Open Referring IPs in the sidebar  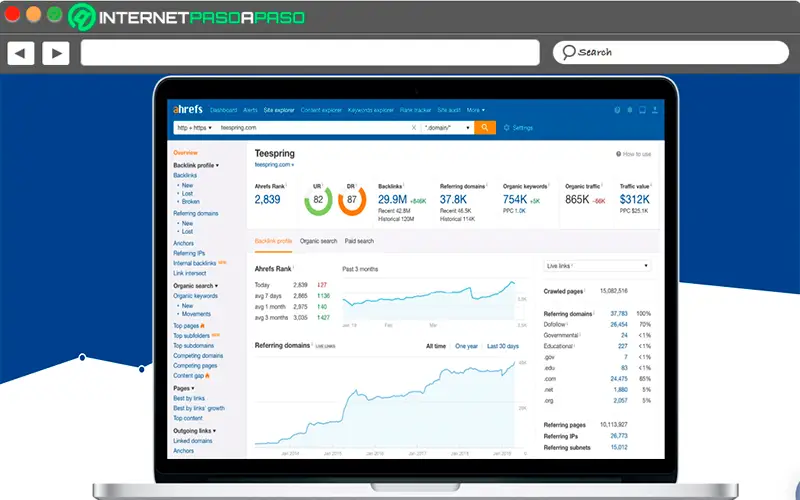click(189, 253)
